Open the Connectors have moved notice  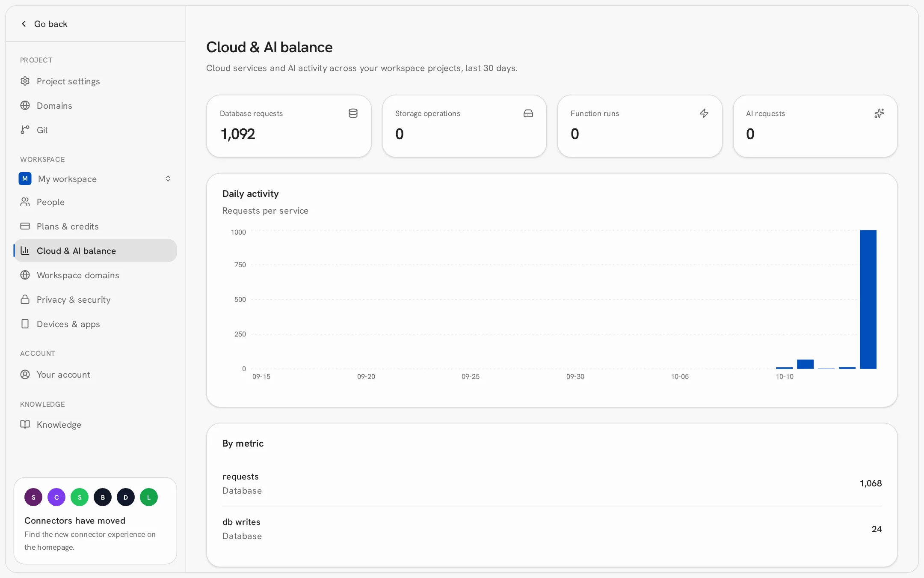pyautogui.click(x=95, y=521)
